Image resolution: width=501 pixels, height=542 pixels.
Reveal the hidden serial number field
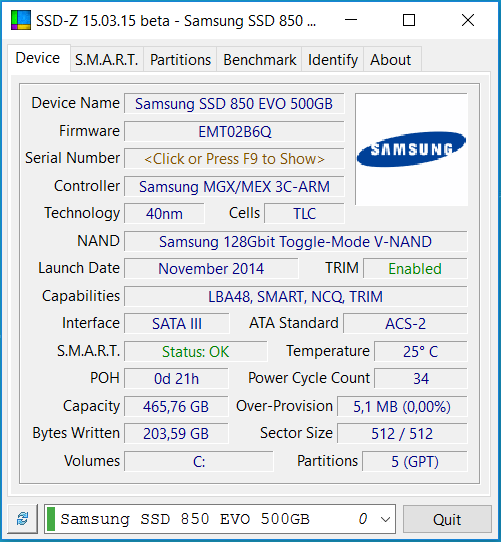pyautogui.click(x=234, y=159)
